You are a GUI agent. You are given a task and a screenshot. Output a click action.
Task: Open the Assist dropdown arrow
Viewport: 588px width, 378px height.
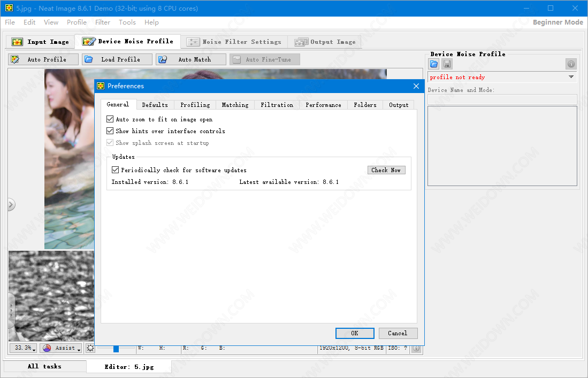[79, 349]
